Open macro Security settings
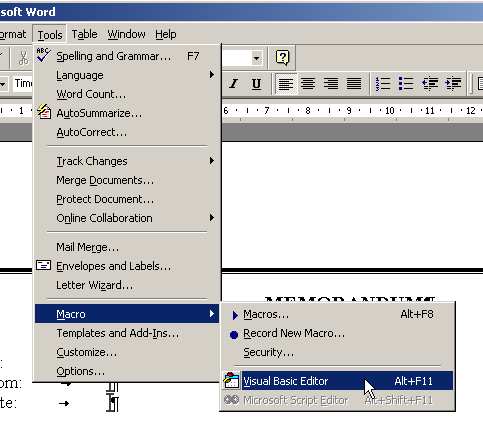 point(337,352)
